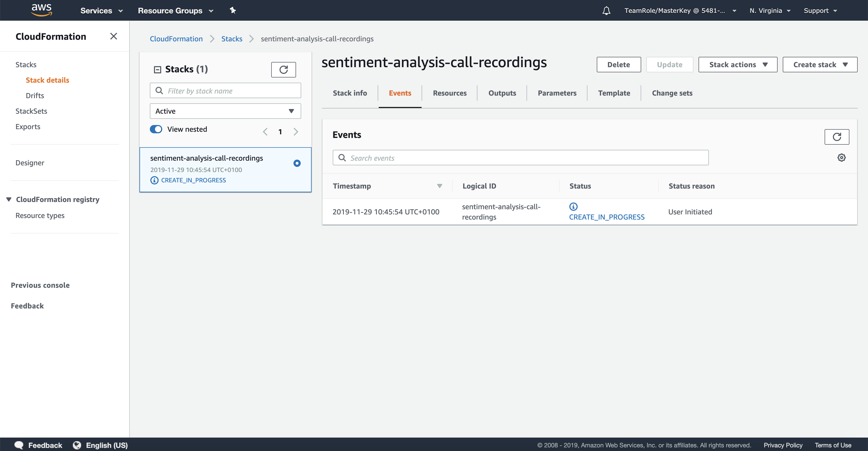Open the Active stack filter dropdown
This screenshot has width=868, height=451.
[225, 111]
